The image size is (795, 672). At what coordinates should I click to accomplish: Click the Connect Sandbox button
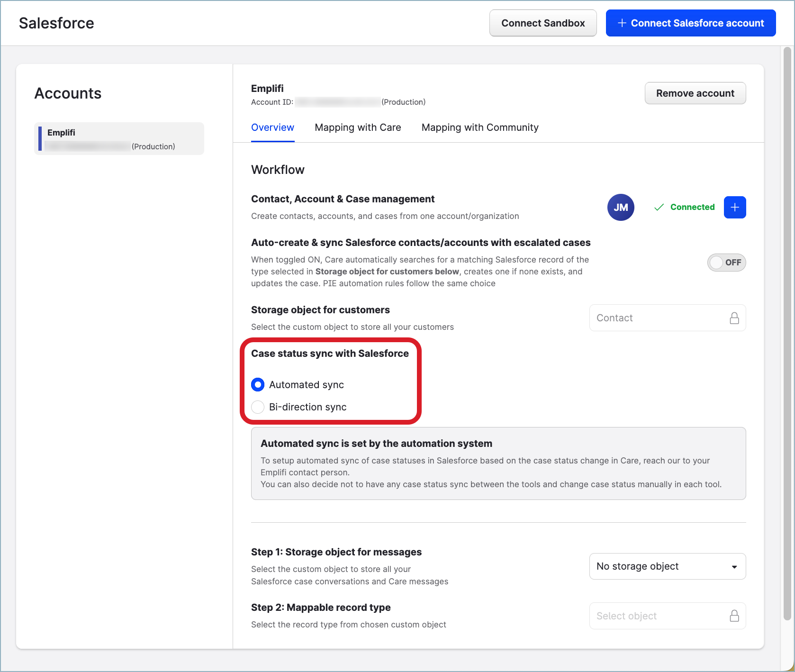543,23
